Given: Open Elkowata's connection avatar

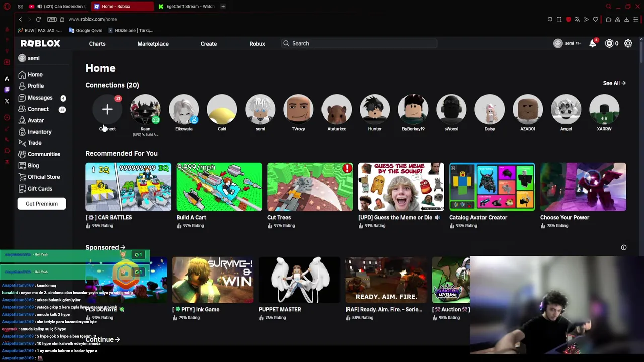Looking at the screenshot, I should pos(184,109).
